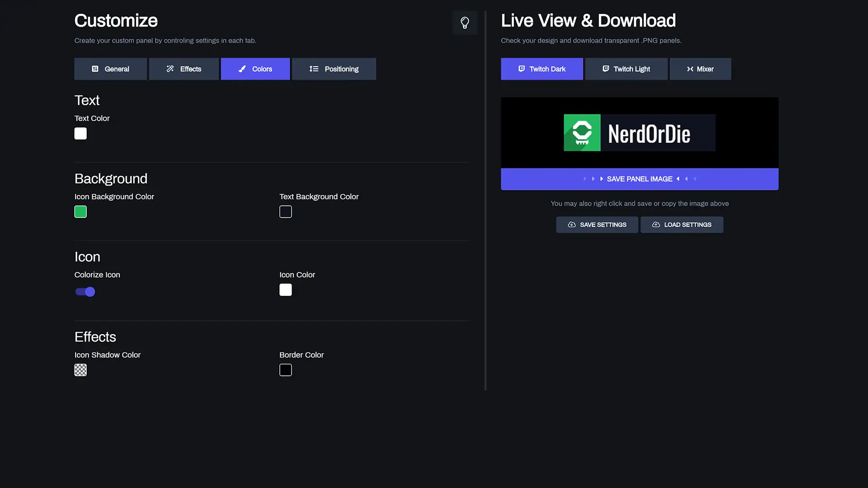The image size is (868, 488).
Task: Click 'You may also right click' hint text
Action: point(640,203)
